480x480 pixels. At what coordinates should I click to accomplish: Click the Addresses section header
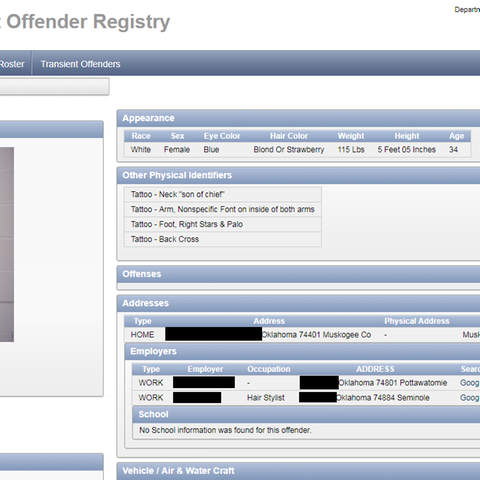(298, 303)
